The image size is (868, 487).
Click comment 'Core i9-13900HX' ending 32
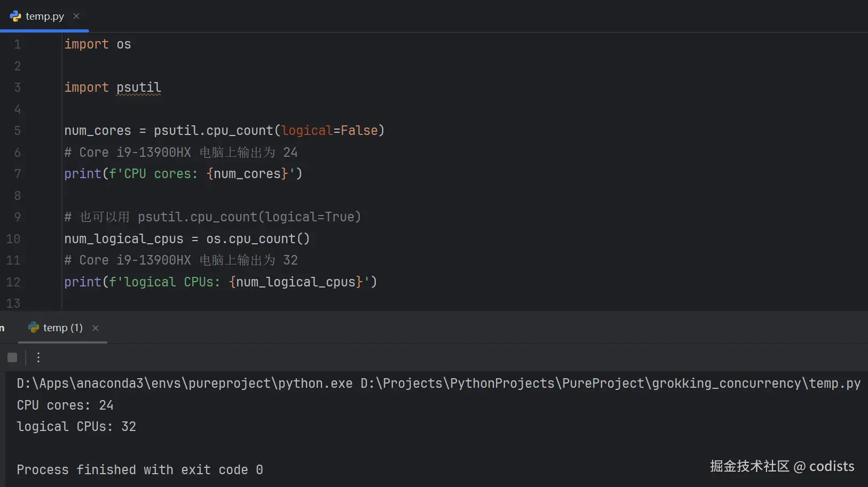point(181,260)
